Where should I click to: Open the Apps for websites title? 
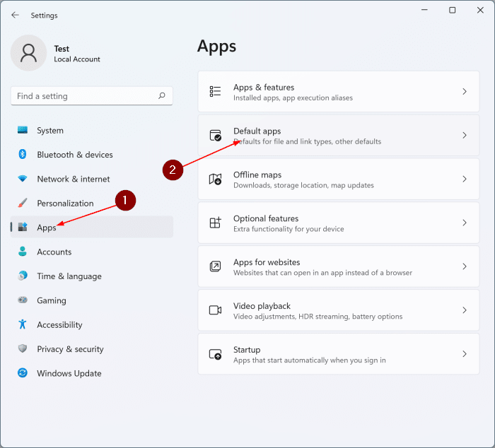click(x=267, y=262)
